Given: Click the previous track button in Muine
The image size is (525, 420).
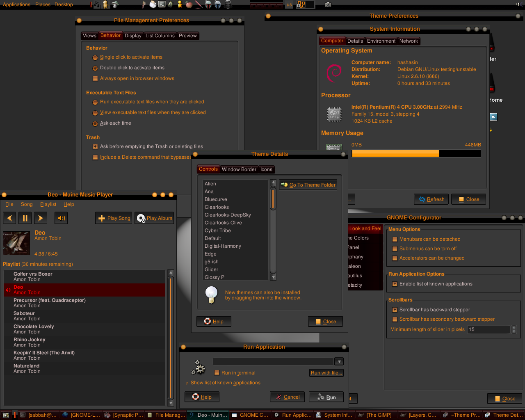Looking at the screenshot, I should (9, 218).
